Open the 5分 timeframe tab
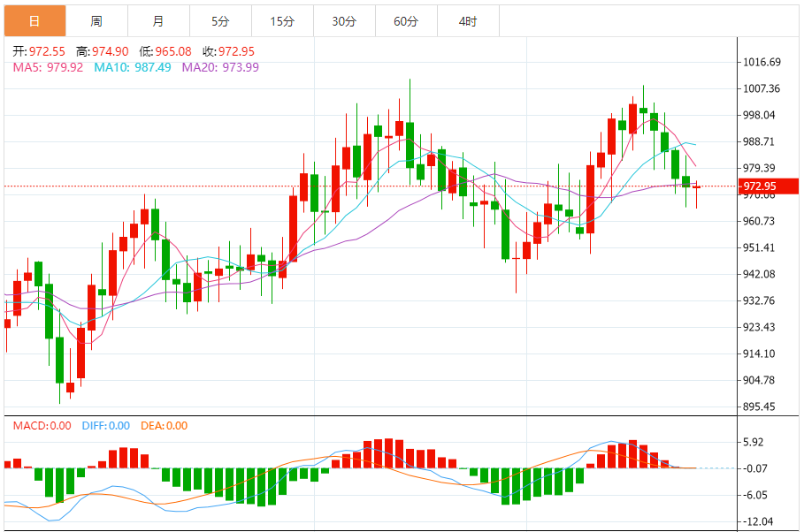 coord(220,21)
